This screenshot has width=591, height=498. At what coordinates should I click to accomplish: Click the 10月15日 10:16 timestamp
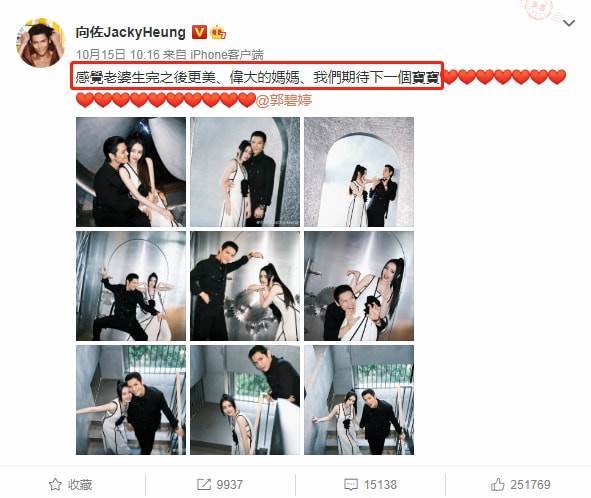[x=118, y=55]
